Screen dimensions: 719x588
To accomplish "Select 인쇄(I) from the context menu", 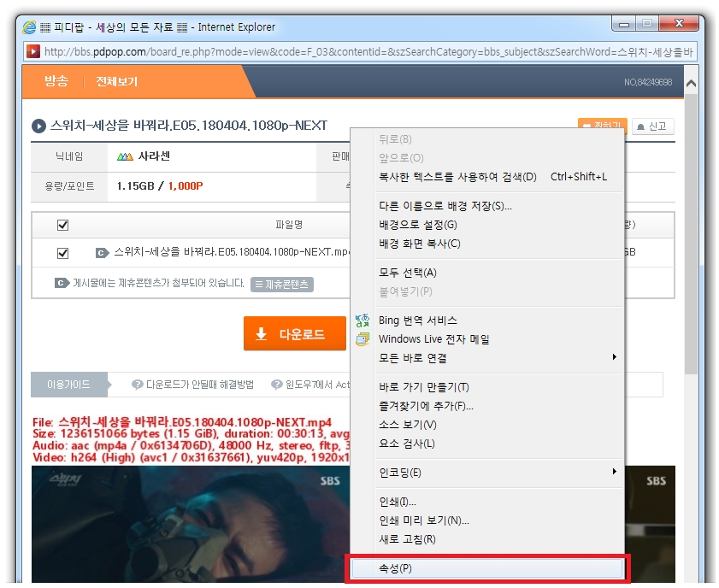I will 499,502.
